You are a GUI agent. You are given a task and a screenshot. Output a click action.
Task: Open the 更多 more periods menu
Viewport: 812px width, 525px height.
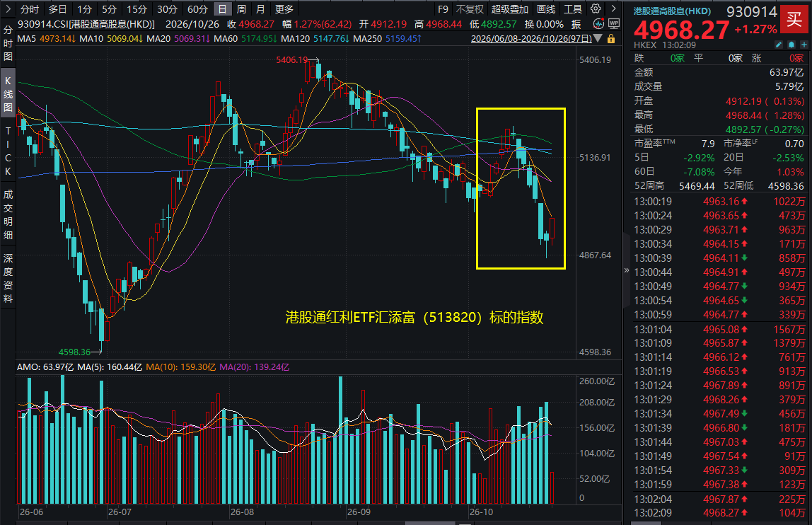pyautogui.click(x=284, y=8)
